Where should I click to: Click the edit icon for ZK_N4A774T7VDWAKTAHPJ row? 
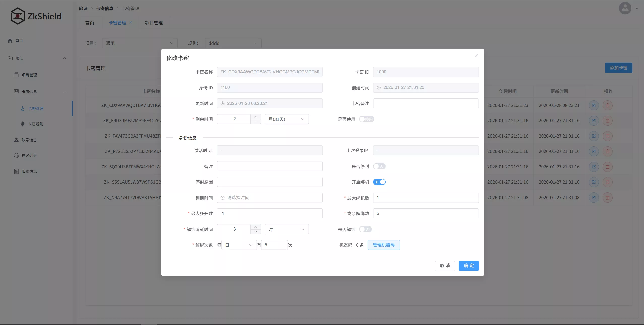coord(594,198)
